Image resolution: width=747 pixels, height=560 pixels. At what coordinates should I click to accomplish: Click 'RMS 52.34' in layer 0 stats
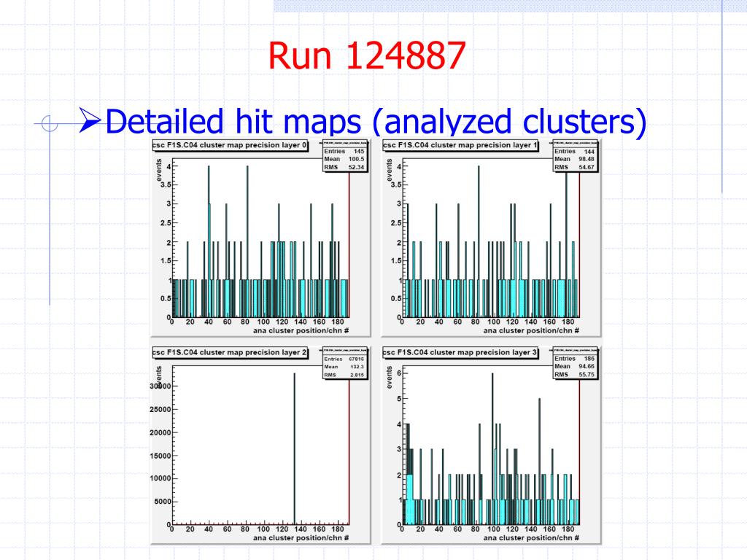click(344, 167)
